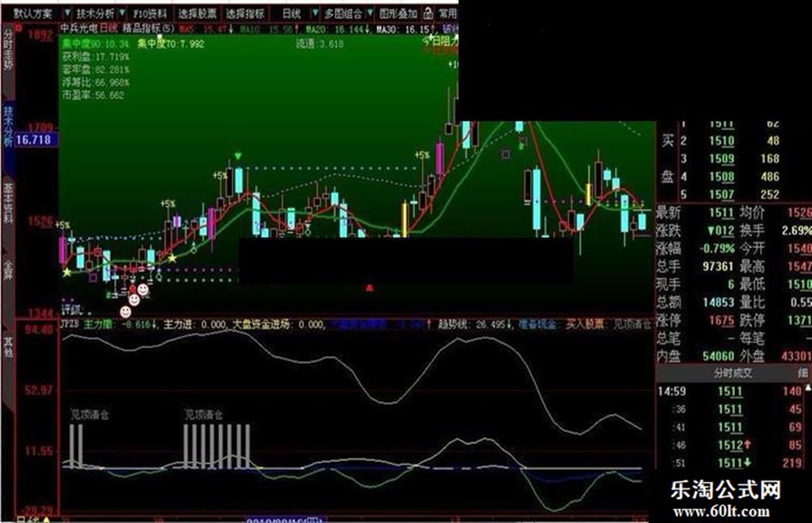Screen dimensions: 812x523
Task: Click the 总手 volume value 97361
Action: (x=718, y=267)
